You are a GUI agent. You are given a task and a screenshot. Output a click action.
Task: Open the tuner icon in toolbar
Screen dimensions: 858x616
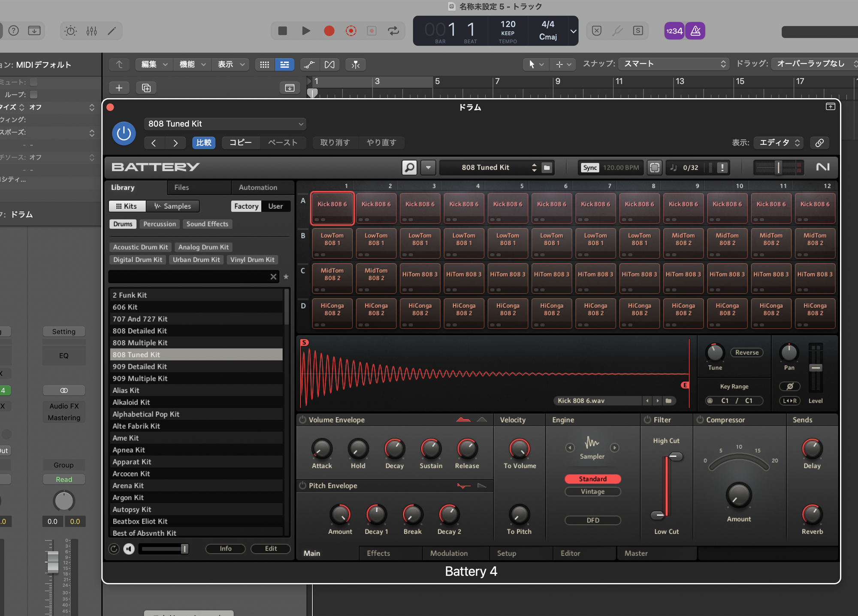point(617,31)
